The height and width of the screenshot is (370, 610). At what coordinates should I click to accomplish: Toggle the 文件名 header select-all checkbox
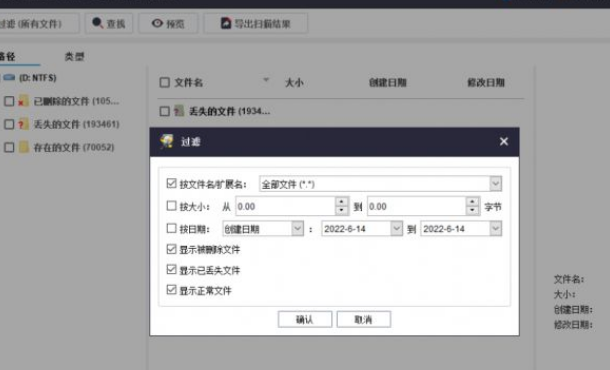point(165,82)
